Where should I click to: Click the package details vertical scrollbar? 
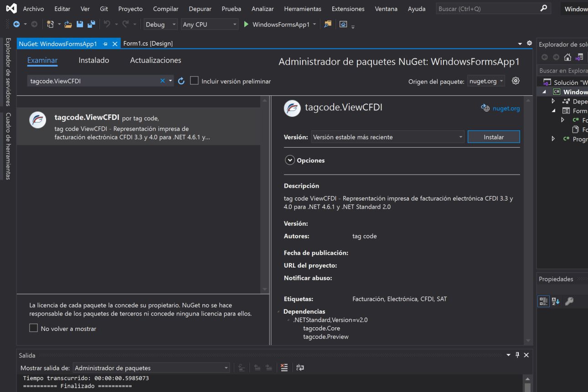click(528, 220)
